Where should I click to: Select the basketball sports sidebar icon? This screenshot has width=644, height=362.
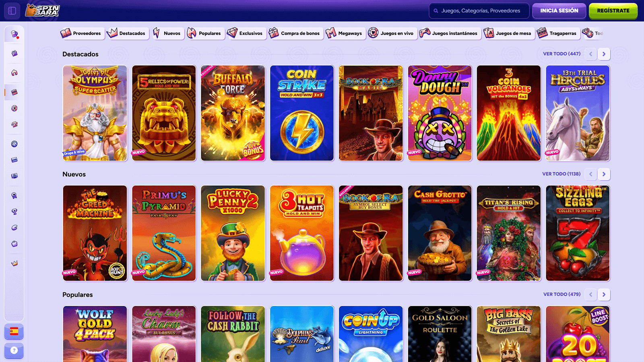click(14, 144)
